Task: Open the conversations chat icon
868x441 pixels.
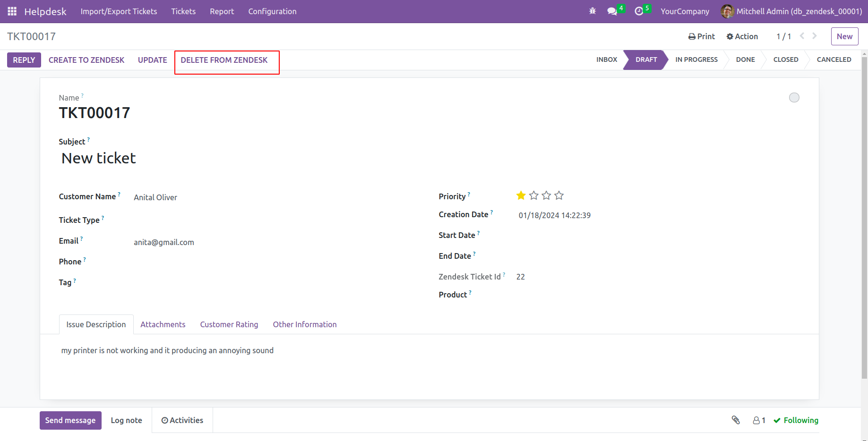Action: (x=612, y=11)
